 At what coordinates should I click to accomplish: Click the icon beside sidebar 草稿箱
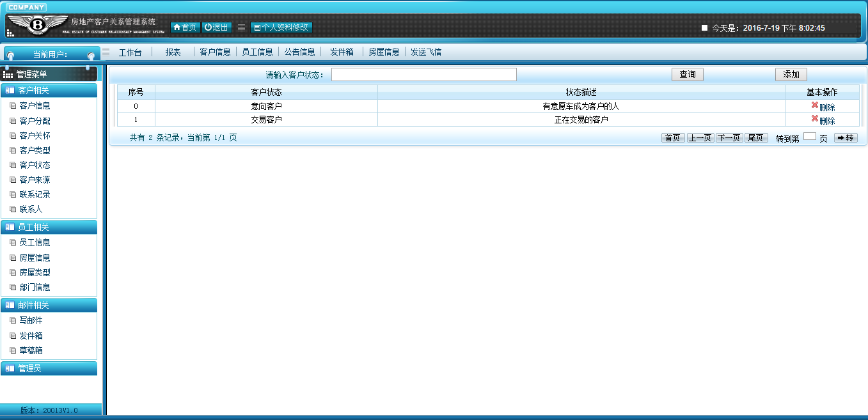(13, 351)
